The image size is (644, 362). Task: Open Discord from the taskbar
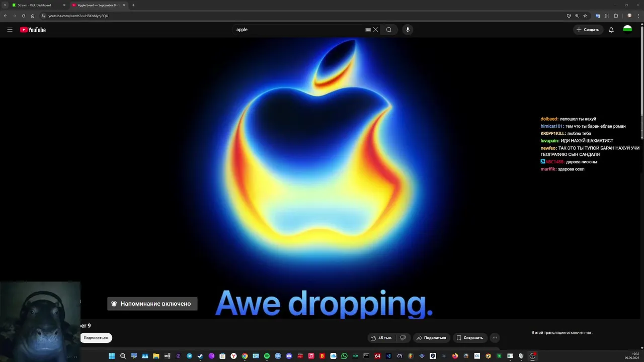[289, 356]
